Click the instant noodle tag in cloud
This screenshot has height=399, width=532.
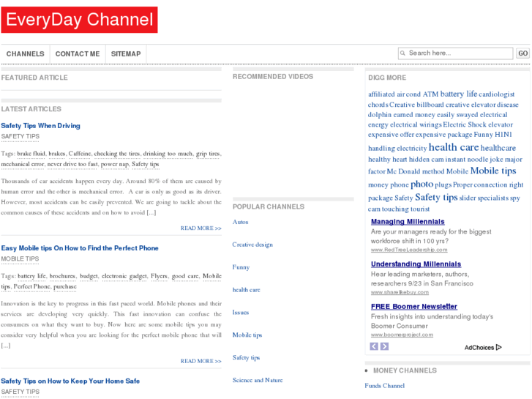467,160
